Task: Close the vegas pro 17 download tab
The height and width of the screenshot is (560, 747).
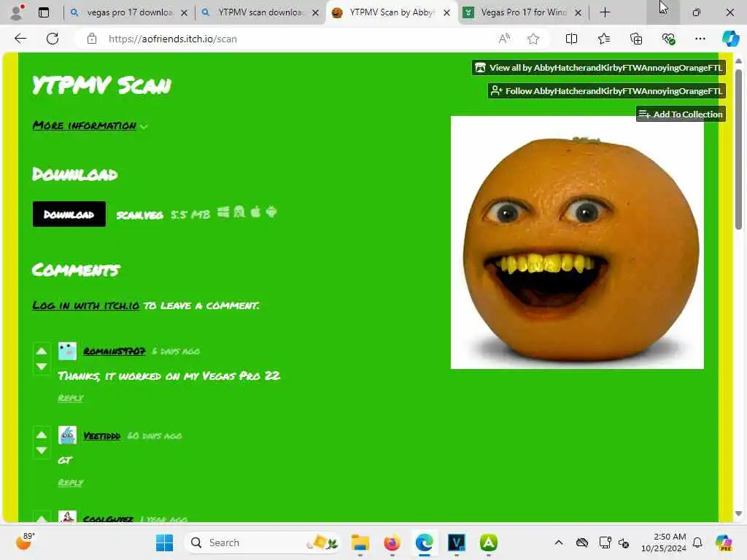Action: click(184, 13)
